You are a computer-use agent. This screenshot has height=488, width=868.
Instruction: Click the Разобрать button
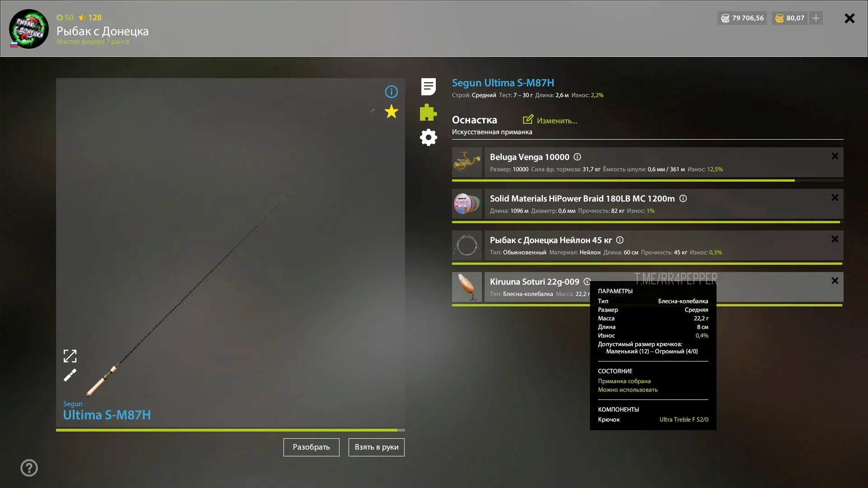click(311, 447)
